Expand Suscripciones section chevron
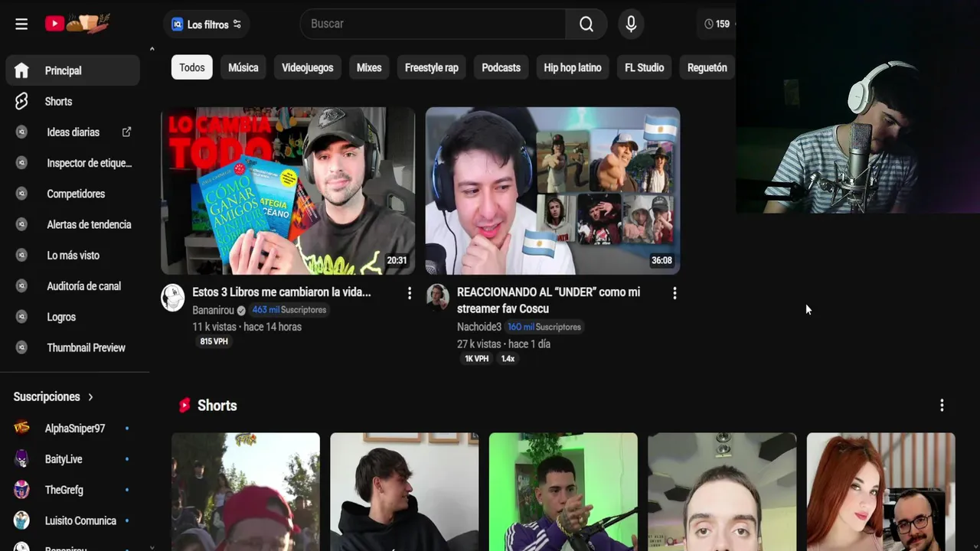Screen dimensions: 980x551 90,396
